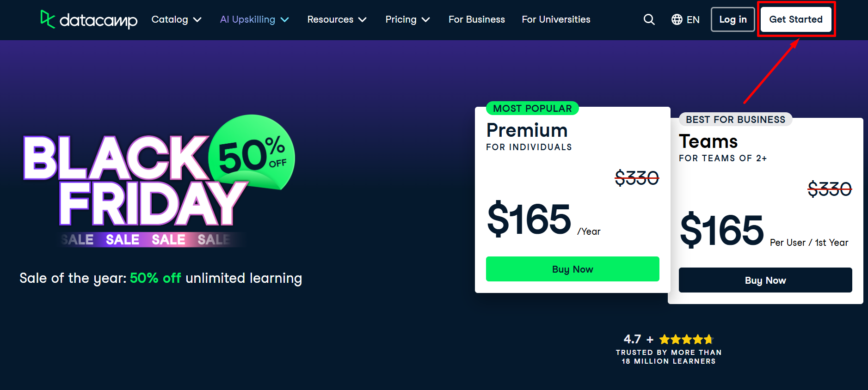
Task: Open the search magnifier icon
Action: click(x=649, y=19)
